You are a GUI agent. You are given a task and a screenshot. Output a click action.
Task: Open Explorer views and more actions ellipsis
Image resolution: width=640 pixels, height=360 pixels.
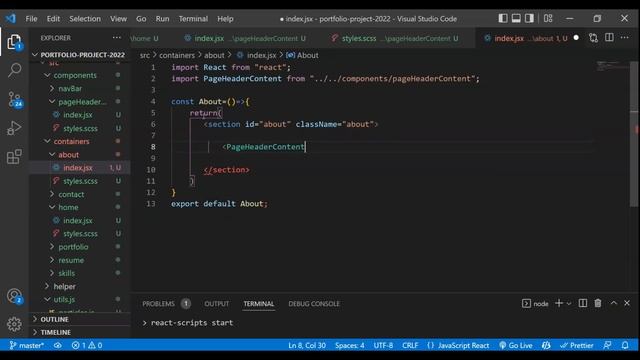117,38
